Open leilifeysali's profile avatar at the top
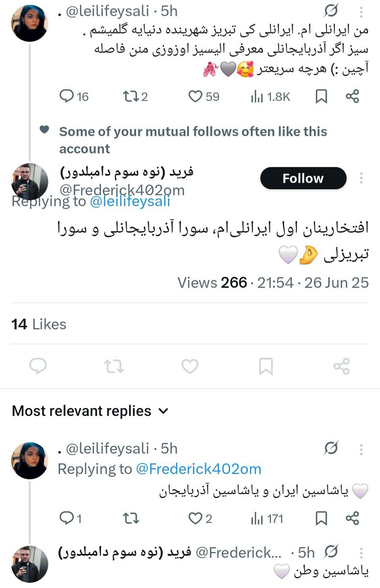The image size is (380, 588). coord(29,23)
